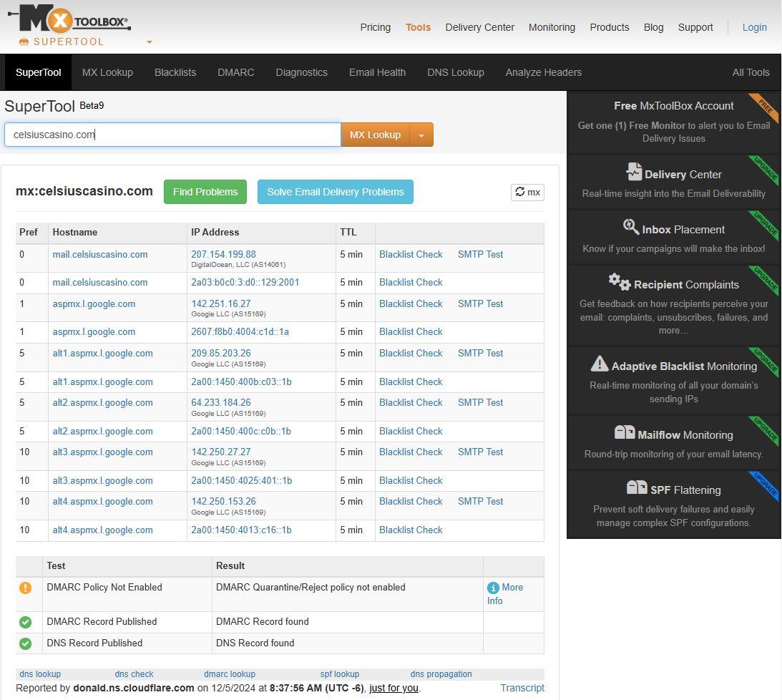Open the Tools menu item
Screen dimensions: 782x700
[418, 27]
